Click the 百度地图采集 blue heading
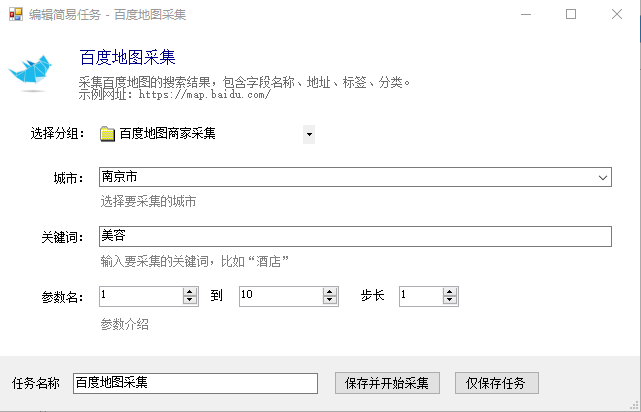 point(128,58)
